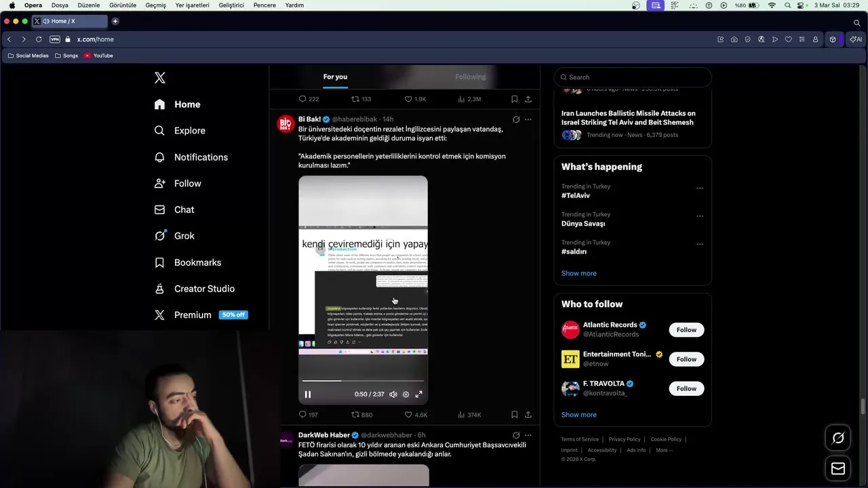
Task: Switch to the Following tab
Action: pyautogui.click(x=471, y=77)
